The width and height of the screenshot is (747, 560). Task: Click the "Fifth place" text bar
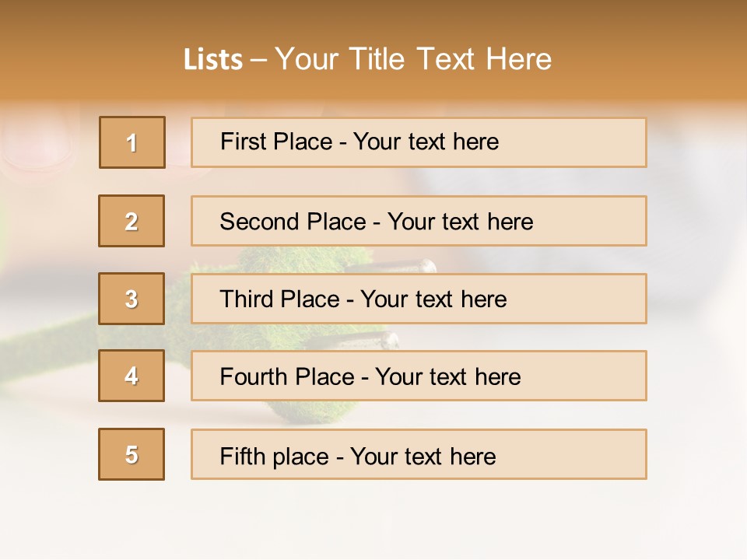point(419,454)
